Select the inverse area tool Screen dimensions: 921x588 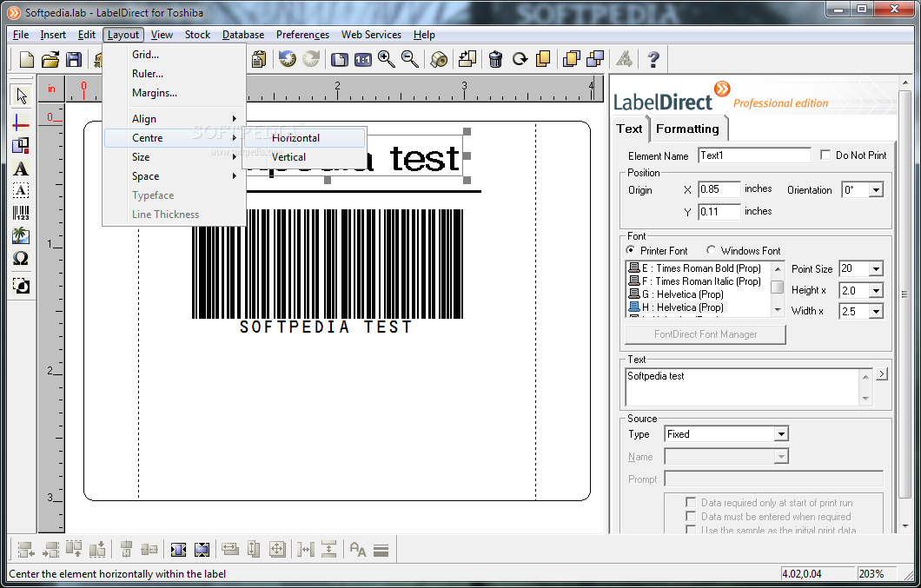click(21, 286)
